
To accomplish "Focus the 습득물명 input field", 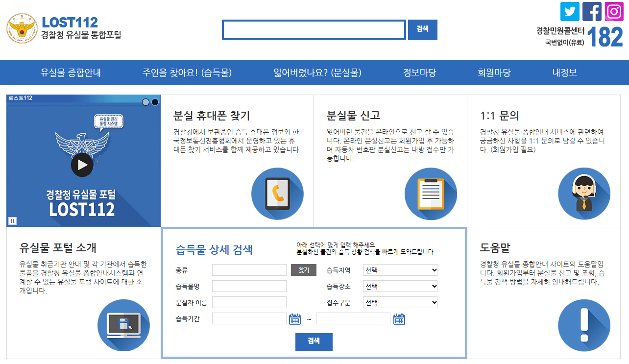I will tap(249, 286).
